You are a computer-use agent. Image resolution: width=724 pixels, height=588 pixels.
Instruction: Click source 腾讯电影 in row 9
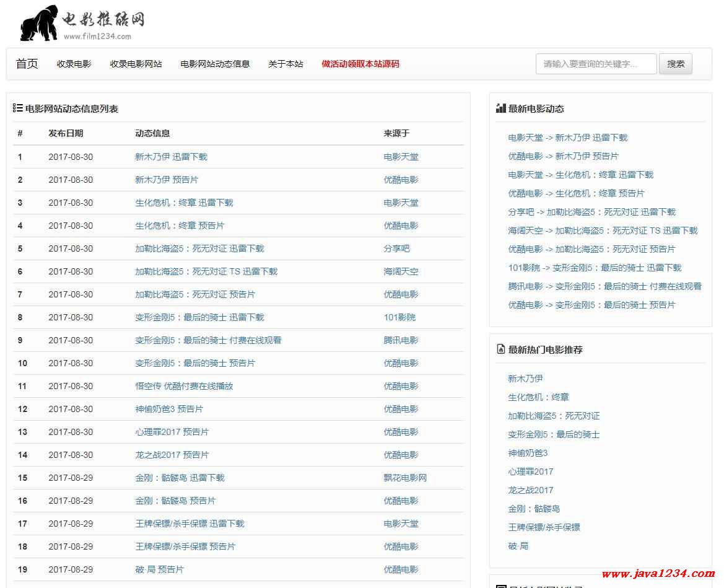[x=401, y=340]
